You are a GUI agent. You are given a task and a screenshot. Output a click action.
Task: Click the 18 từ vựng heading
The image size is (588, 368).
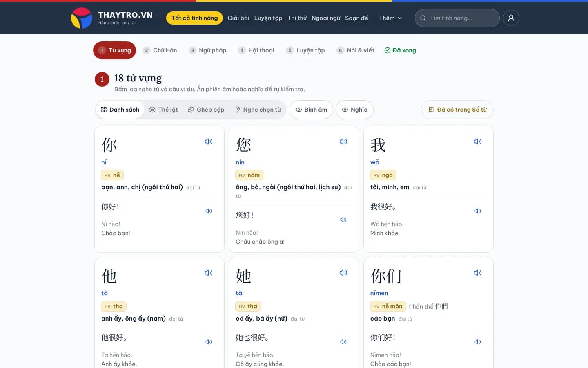coord(138,78)
